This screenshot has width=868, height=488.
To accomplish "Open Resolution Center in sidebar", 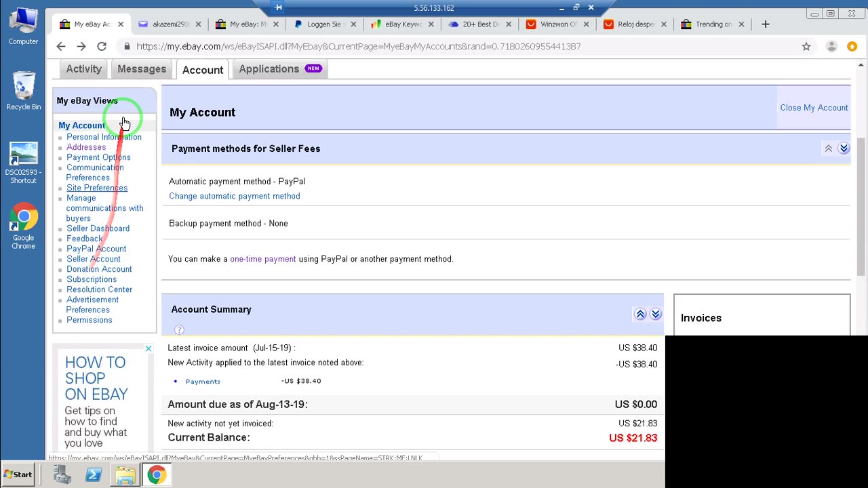I will (x=99, y=289).
